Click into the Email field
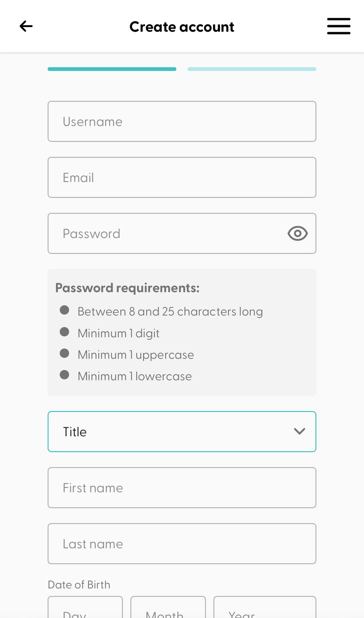 coord(182,177)
